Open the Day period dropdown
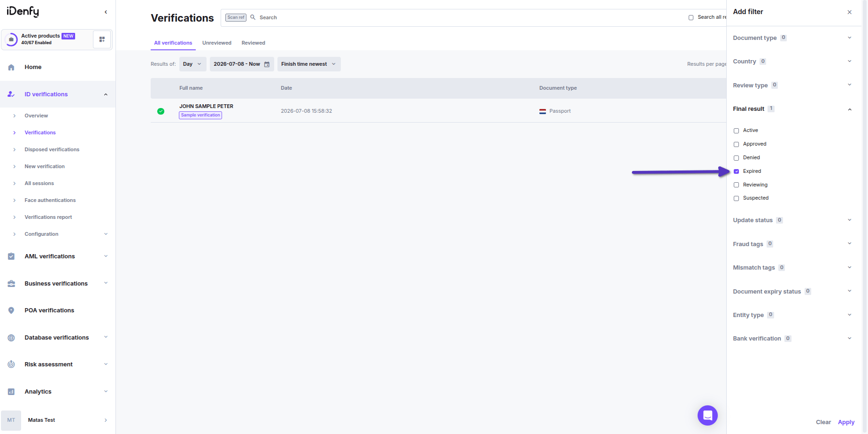This screenshot has width=868, height=434. pyautogui.click(x=192, y=64)
